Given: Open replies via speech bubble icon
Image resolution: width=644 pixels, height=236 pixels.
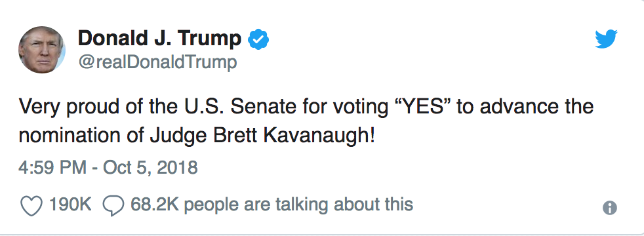Looking at the screenshot, I should pos(113,205).
